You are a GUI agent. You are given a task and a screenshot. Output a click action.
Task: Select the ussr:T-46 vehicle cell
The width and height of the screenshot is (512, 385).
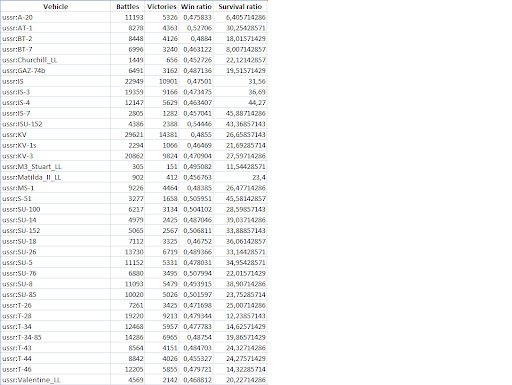click(x=55, y=369)
